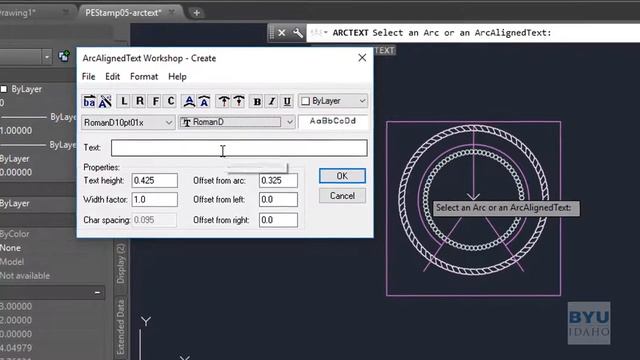Toggle italic formatting
Viewport: 640px width, 360px height.
click(272, 101)
